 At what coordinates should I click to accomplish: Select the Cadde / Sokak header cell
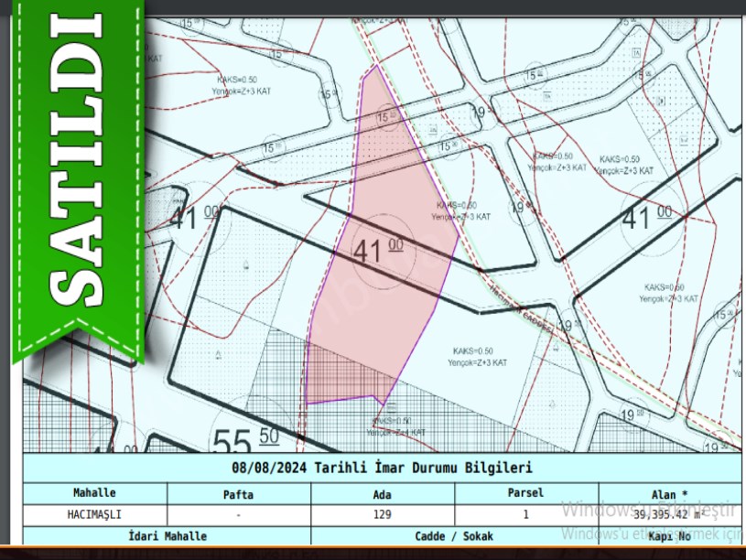(x=454, y=535)
